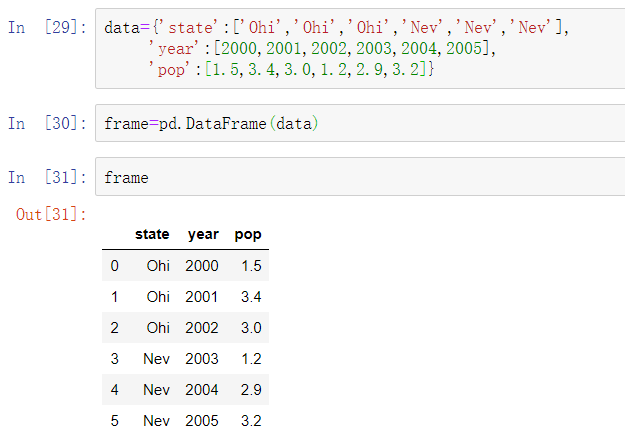The width and height of the screenshot is (625, 439).
Task: Select the row with index 0
Action: [185, 266]
